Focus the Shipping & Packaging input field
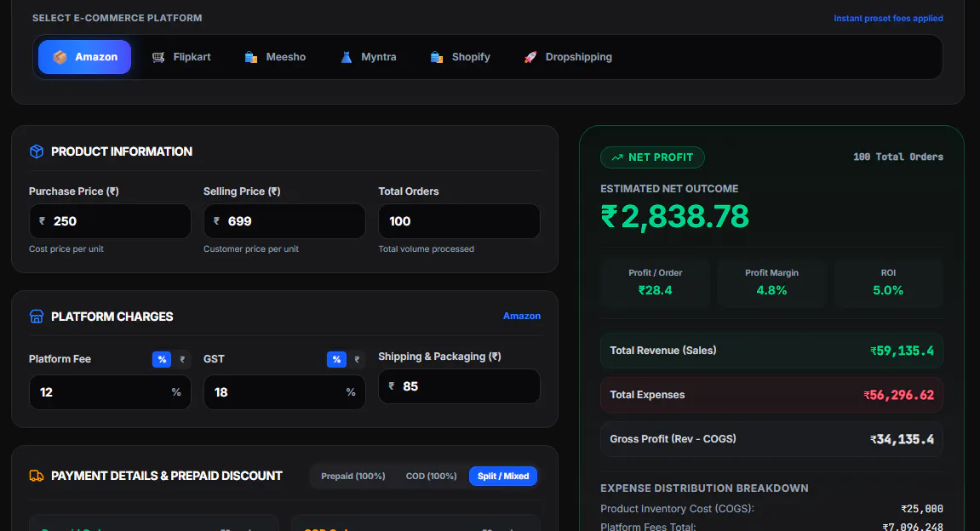Screen dimensions: 980x531 click(x=460, y=386)
